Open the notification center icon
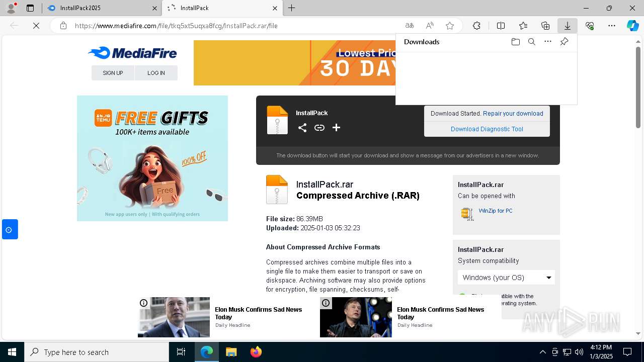Screen dimensions: 644x362 628,352
